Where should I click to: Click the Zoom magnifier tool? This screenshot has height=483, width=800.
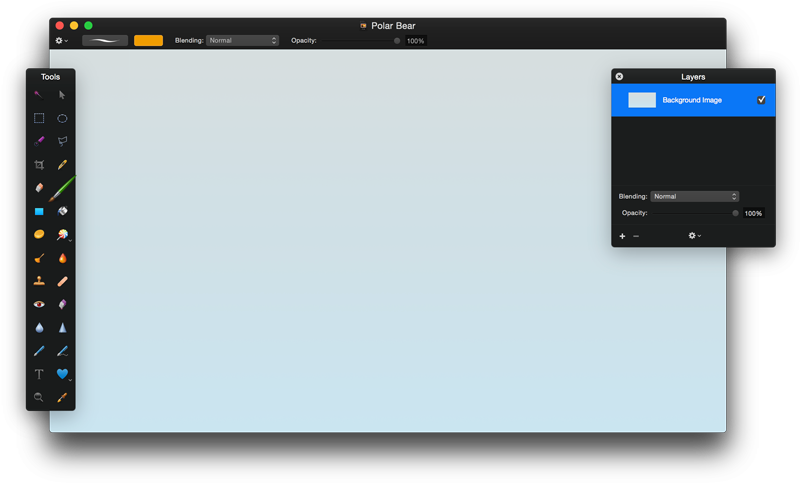click(39, 397)
